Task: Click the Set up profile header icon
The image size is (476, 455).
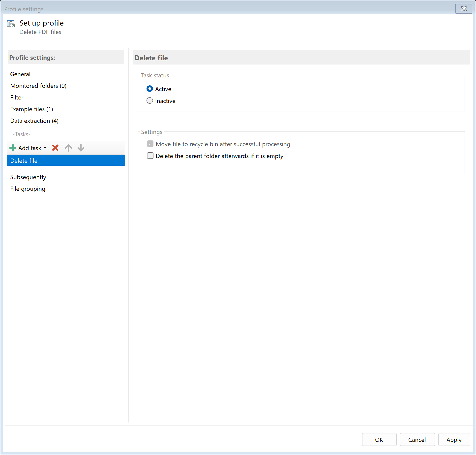Action: point(11,23)
